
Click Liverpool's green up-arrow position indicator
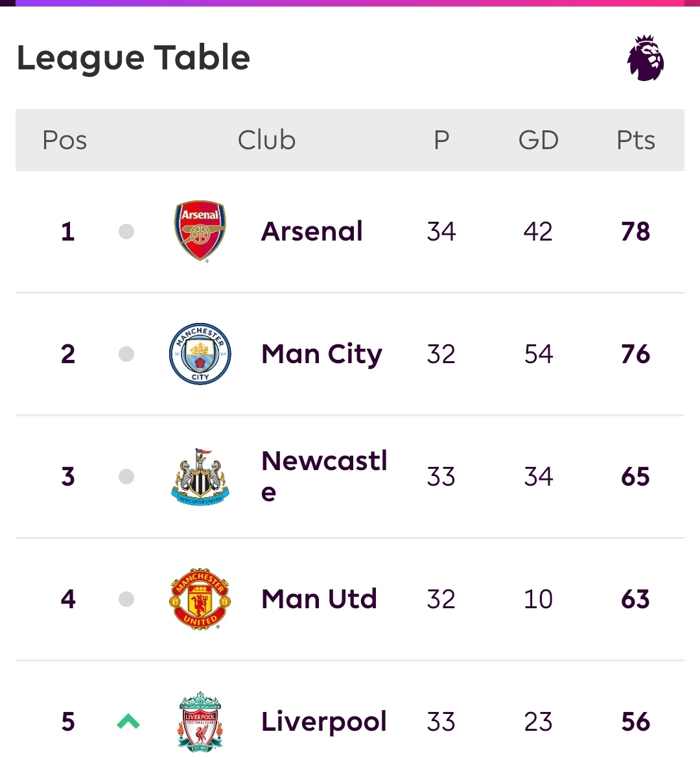128,721
